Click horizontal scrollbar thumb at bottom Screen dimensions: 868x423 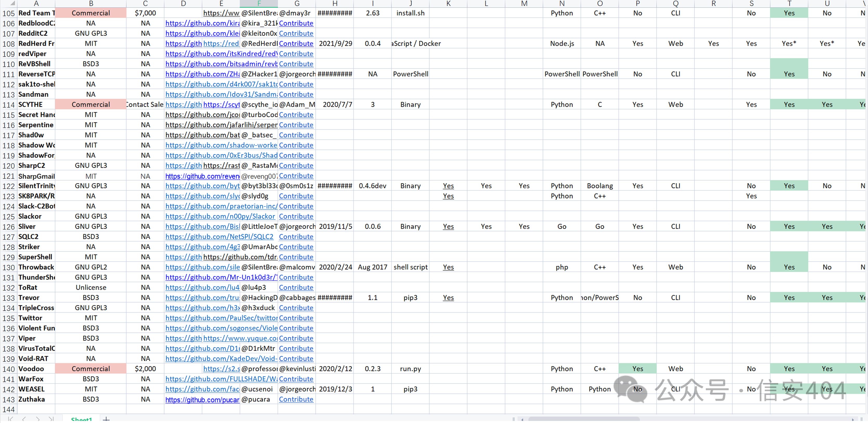pyautogui.click(x=584, y=419)
